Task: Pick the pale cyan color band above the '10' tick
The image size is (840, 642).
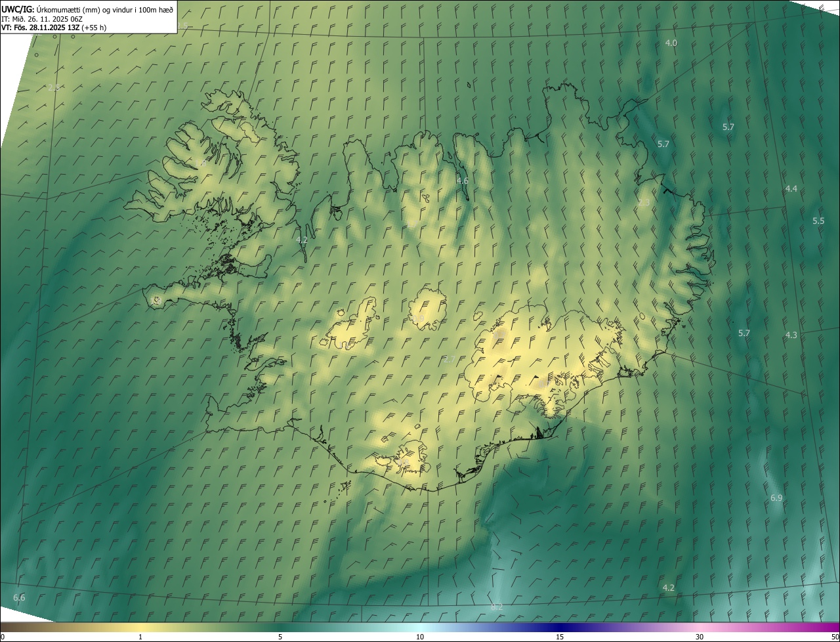Action: point(420,627)
